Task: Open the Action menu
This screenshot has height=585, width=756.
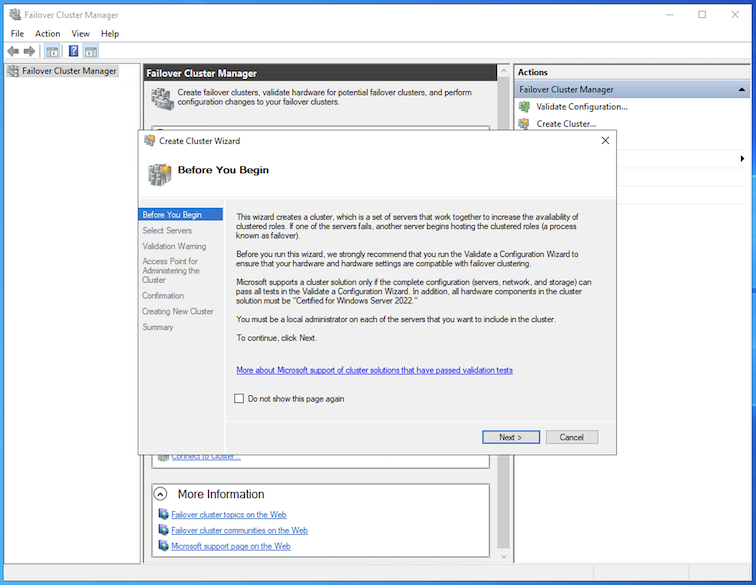Action: coord(48,34)
